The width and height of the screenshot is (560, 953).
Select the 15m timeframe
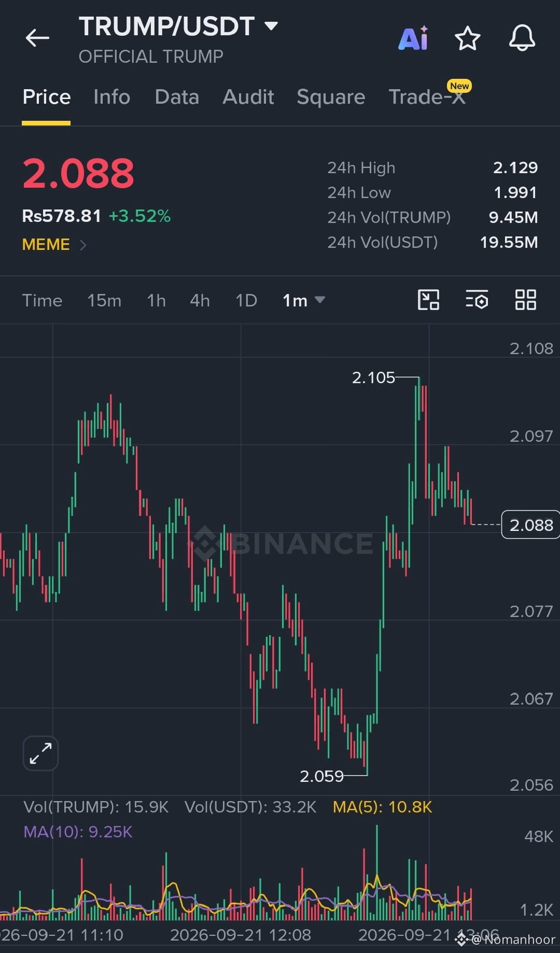104,300
